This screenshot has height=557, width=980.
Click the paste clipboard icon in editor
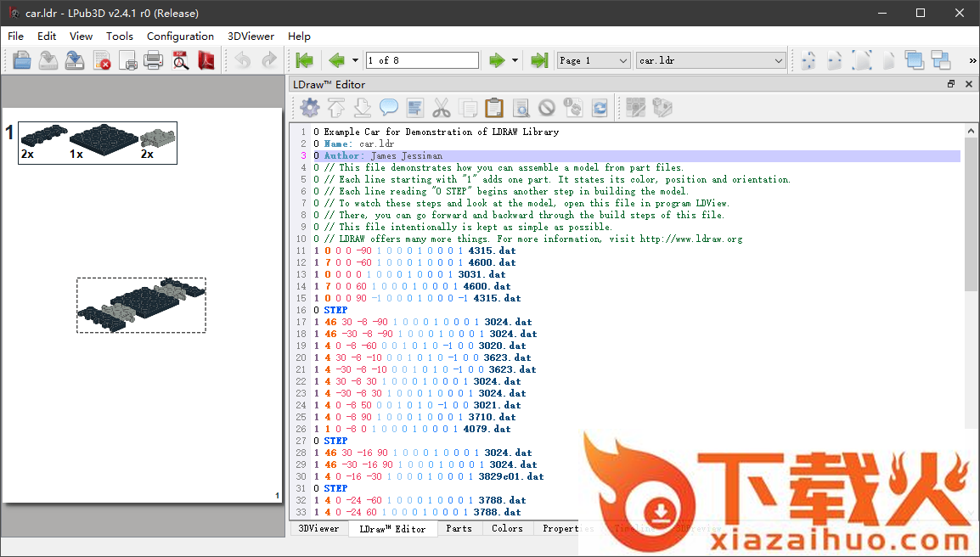tap(493, 108)
